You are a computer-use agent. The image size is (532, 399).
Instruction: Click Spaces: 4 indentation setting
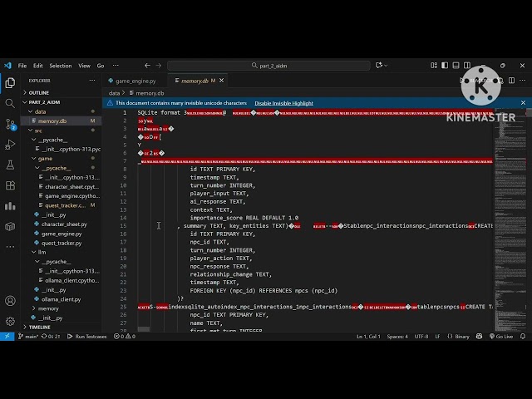(397, 336)
